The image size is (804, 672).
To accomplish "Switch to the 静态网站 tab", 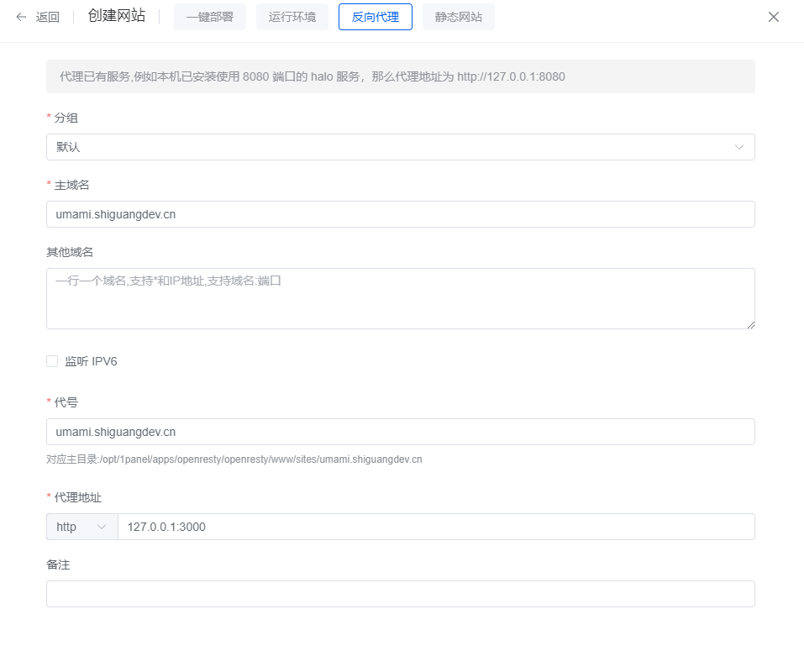I will (x=459, y=17).
